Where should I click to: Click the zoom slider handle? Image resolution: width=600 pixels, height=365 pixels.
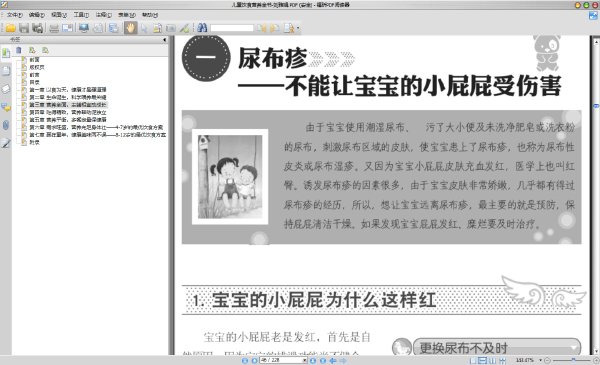(x=573, y=360)
